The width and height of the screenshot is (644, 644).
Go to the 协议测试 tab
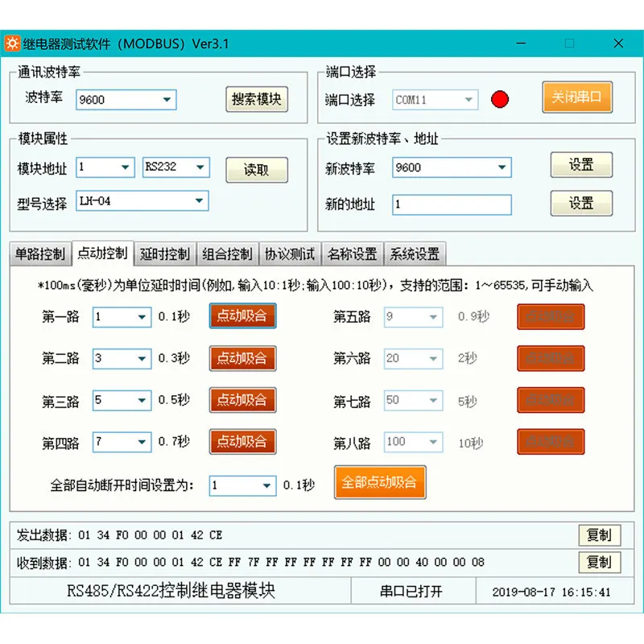click(x=290, y=254)
